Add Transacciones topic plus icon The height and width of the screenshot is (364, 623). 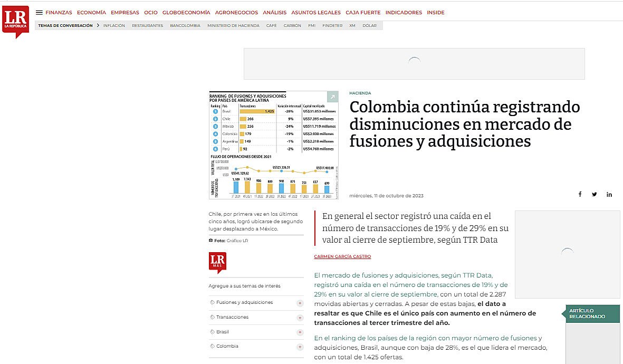(300, 318)
